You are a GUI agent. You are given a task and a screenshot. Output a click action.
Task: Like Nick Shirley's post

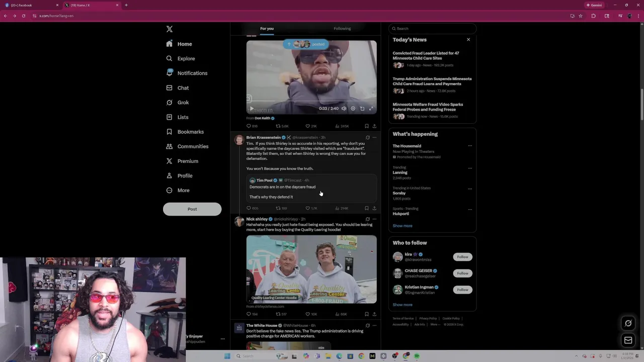pyautogui.click(x=311, y=314)
